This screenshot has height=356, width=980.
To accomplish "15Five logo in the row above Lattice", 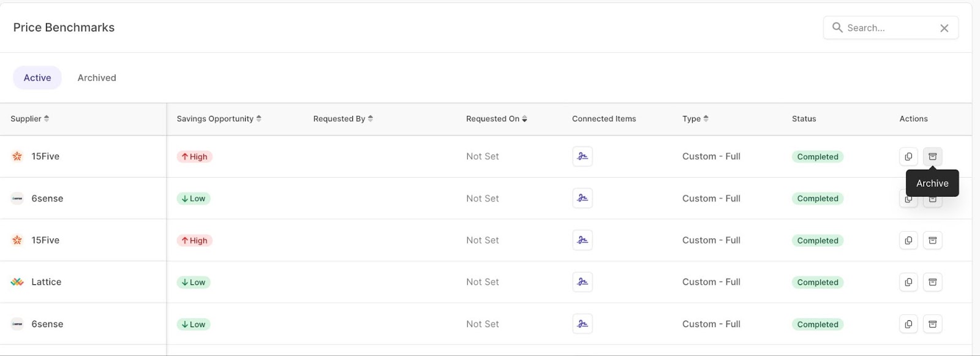I will coord(17,240).
